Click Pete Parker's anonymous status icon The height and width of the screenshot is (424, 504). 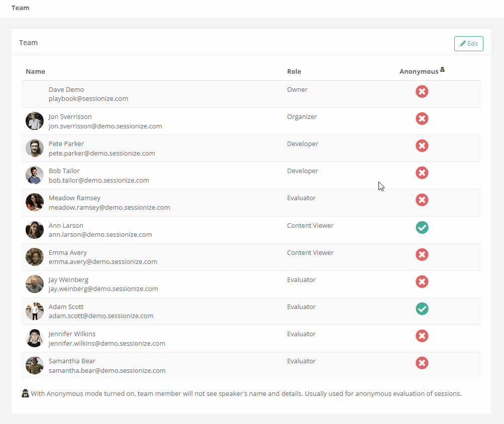[422, 146]
